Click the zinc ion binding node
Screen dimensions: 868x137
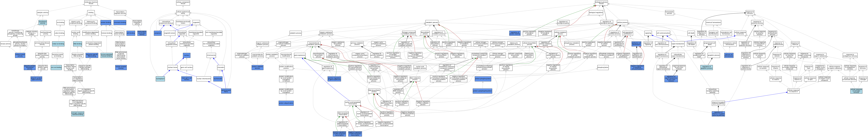click(56, 68)
